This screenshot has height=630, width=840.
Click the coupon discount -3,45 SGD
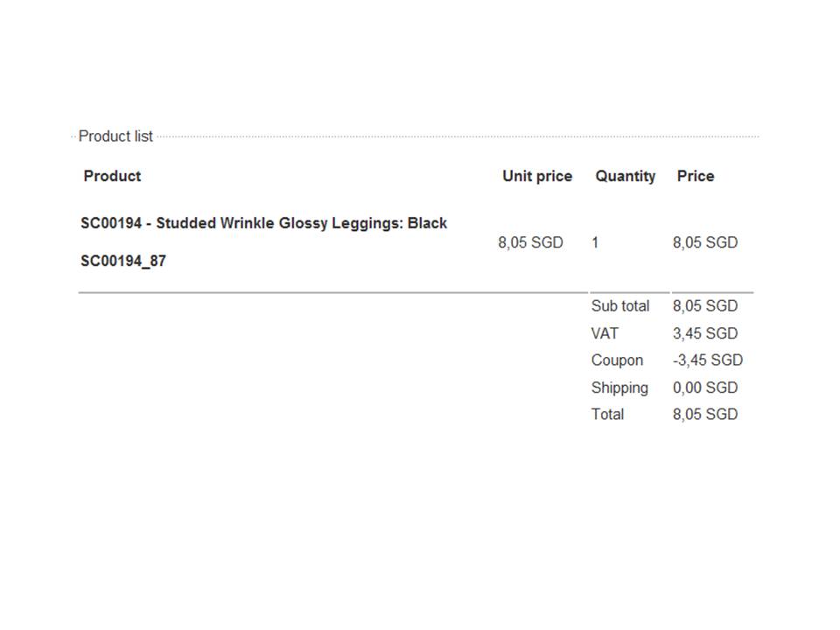pyautogui.click(x=707, y=360)
